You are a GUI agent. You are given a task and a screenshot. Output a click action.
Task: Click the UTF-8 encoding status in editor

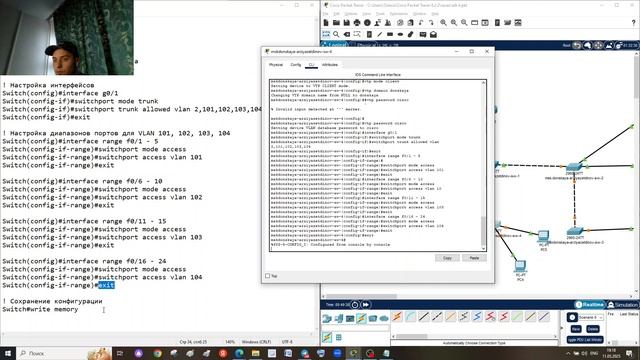pos(287,342)
